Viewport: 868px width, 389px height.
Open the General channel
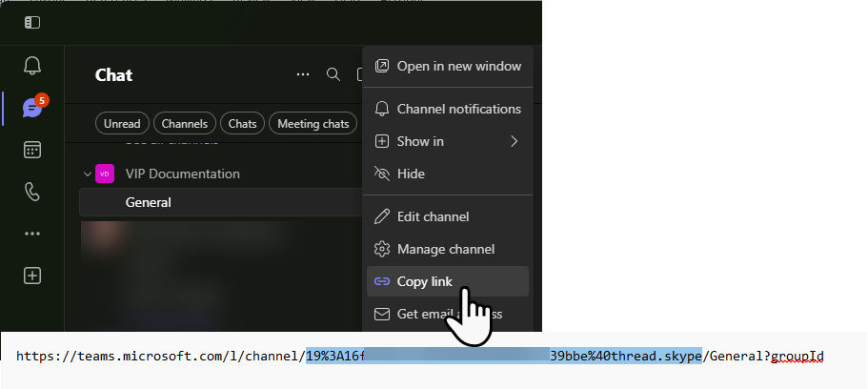tap(220, 202)
